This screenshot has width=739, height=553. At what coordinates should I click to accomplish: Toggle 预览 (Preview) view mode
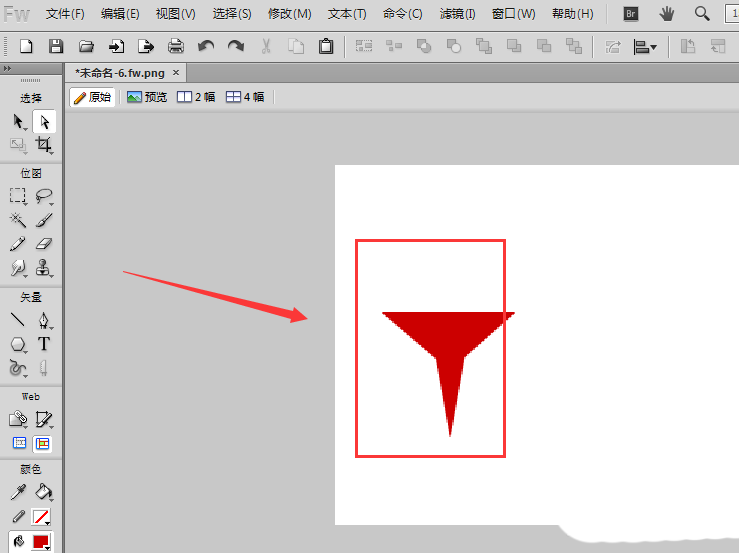click(x=147, y=97)
